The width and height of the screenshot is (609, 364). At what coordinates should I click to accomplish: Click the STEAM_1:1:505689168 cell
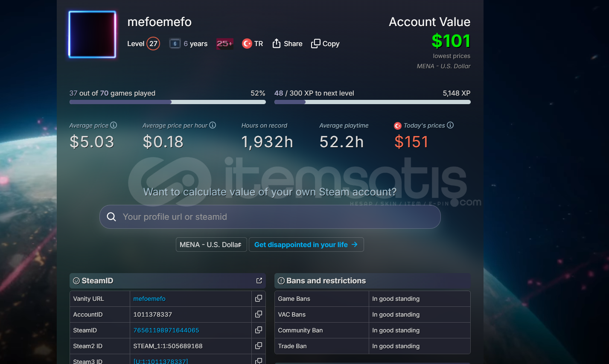(x=191, y=346)
